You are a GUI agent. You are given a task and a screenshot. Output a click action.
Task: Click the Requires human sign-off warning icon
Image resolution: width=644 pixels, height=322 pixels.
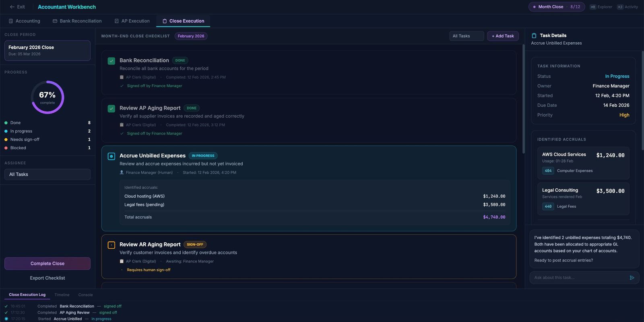click(x=122, y=270)
